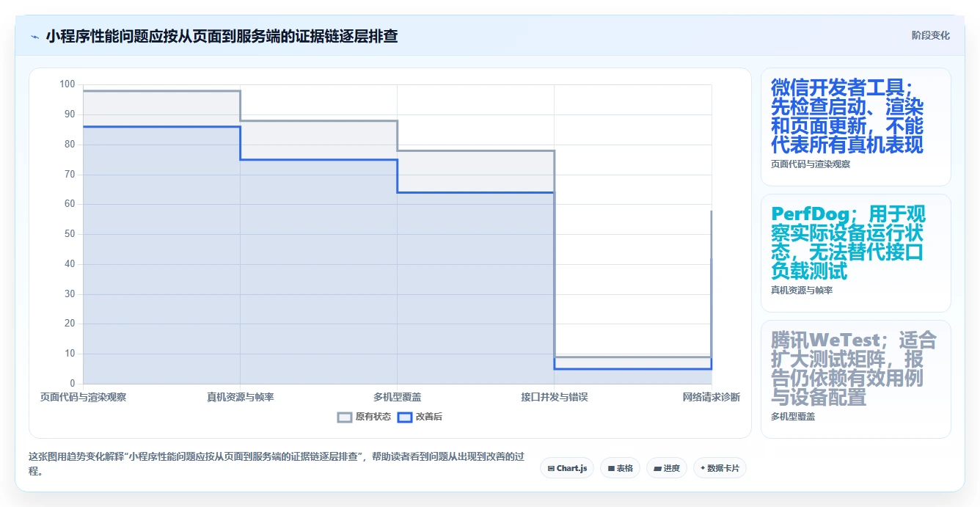This screenshot has height=507, width=980.
Task: Click the icon inside the 进度 chip
Action: click(657, 468)
